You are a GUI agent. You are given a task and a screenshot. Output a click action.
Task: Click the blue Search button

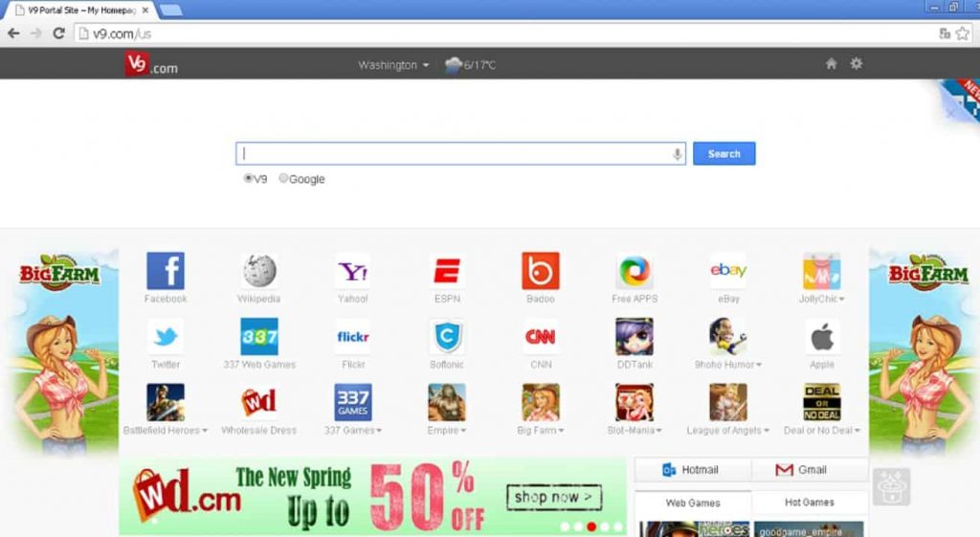[x=724, y=154]
